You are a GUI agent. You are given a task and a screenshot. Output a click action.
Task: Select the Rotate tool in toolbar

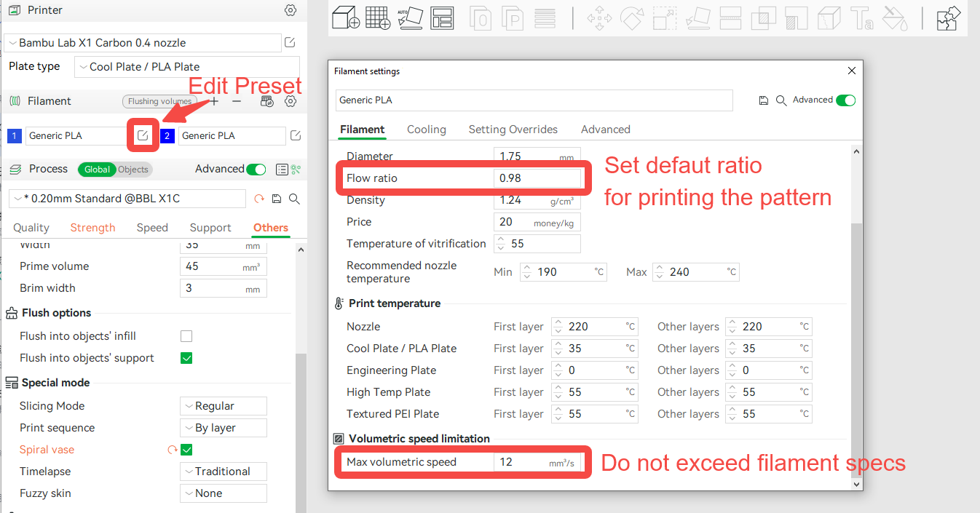(x=632, y=17)
